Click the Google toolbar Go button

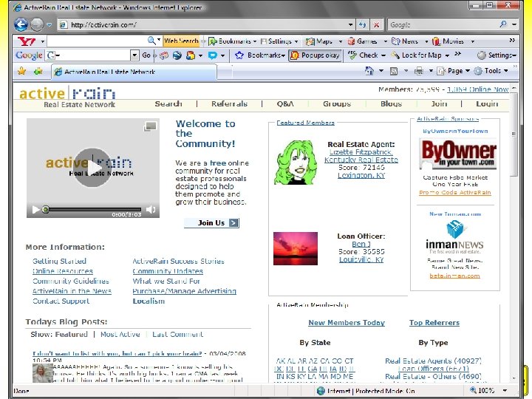[x=146, y=55]
